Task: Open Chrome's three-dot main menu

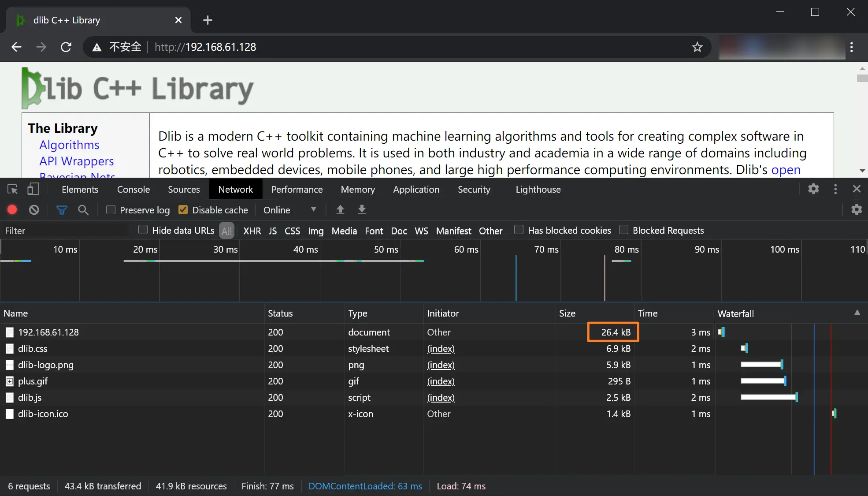Action: (851, 47)
